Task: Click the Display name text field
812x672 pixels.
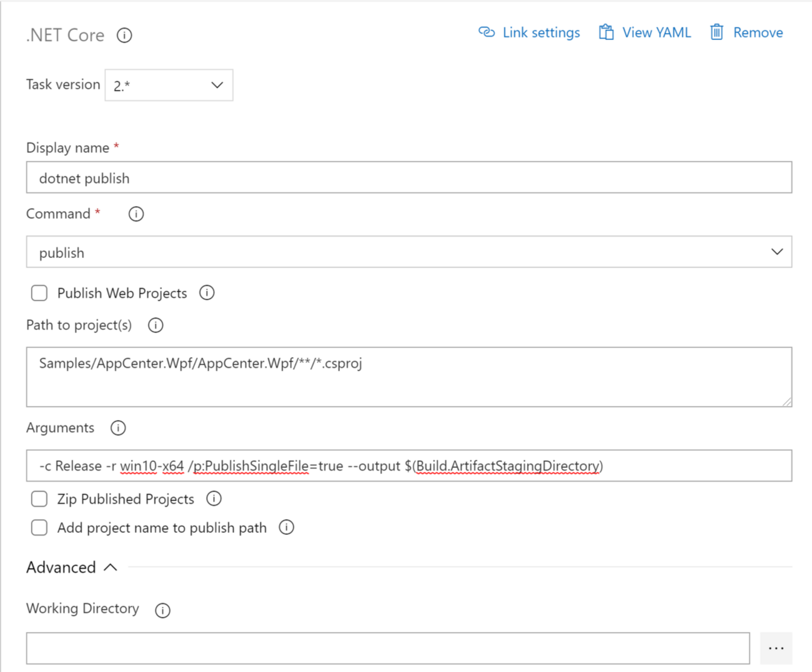Action: [x=408, y=178]
